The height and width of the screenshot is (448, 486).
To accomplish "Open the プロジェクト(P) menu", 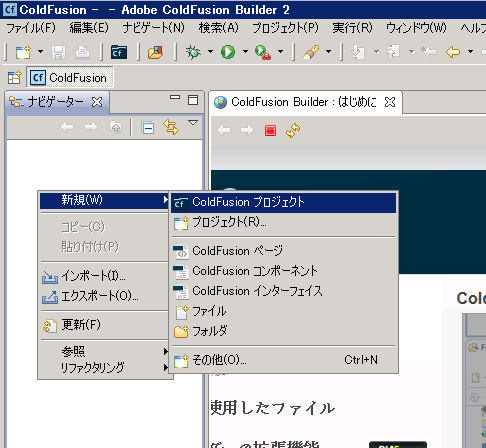I will tap(285, 28).
